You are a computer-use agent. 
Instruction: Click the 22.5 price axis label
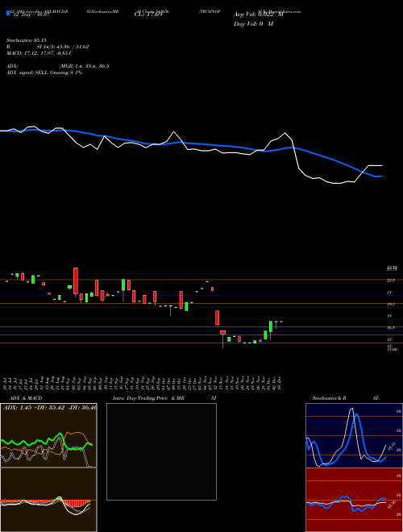tap(391, 281)
